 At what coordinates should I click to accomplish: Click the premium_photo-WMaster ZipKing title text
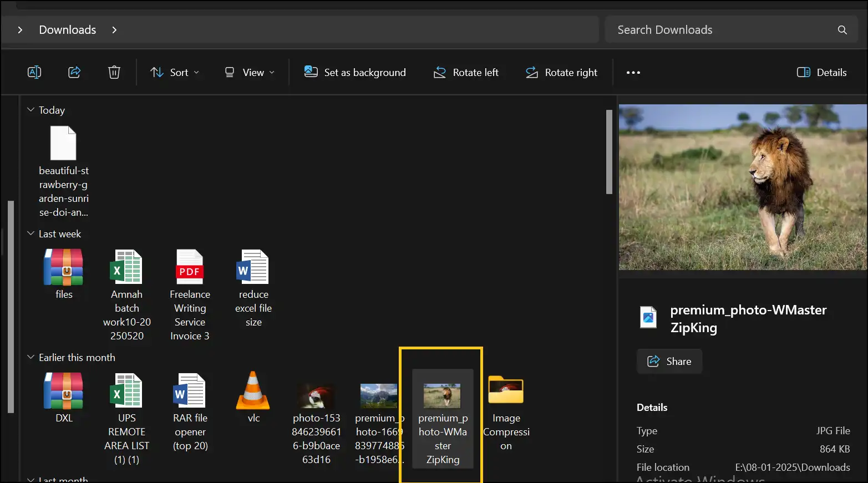[x=748, y=318]
